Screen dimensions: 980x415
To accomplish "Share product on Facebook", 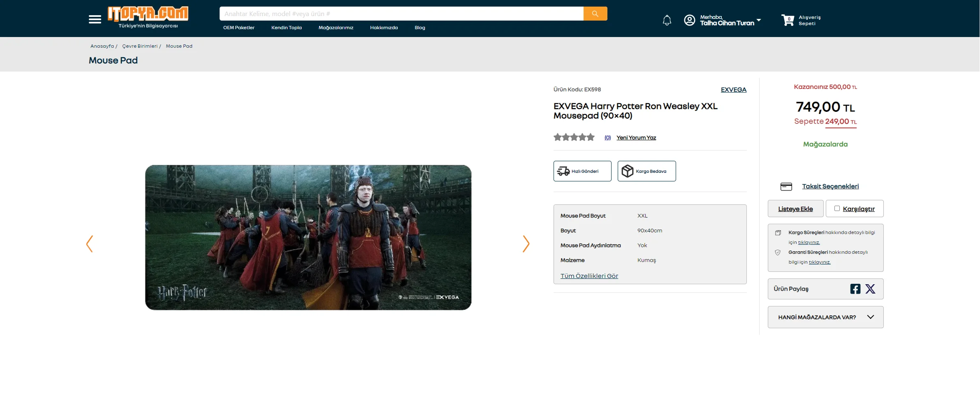I will click(x=855, y=289).
